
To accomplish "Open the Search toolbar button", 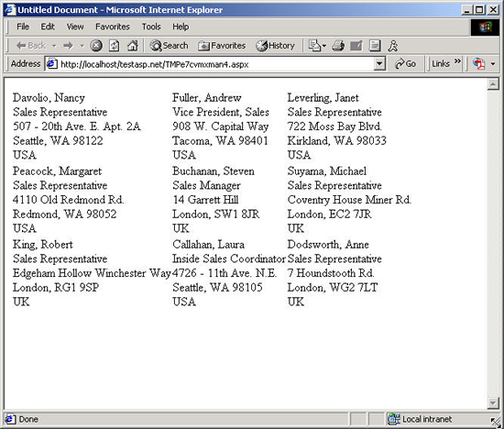I will click(x=170, y=46).
